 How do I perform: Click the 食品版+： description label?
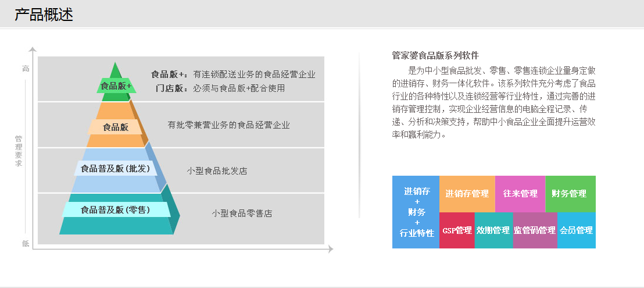[170, 74]
